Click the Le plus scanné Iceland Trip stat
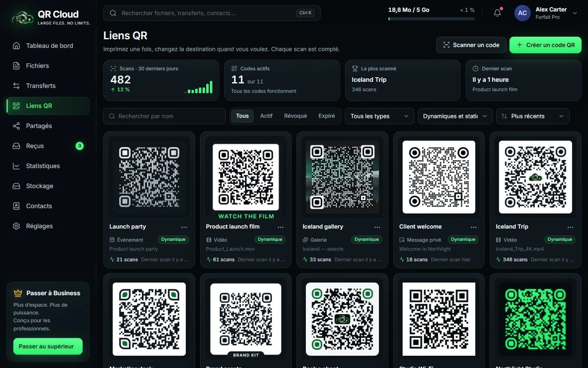588x368 pixels. 403,80
